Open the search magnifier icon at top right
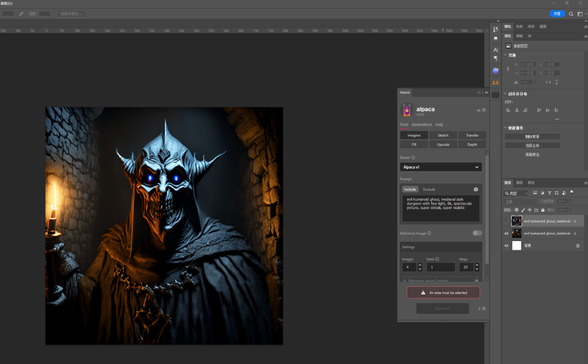This screenshot has height=364, width=588. (571, 14)
